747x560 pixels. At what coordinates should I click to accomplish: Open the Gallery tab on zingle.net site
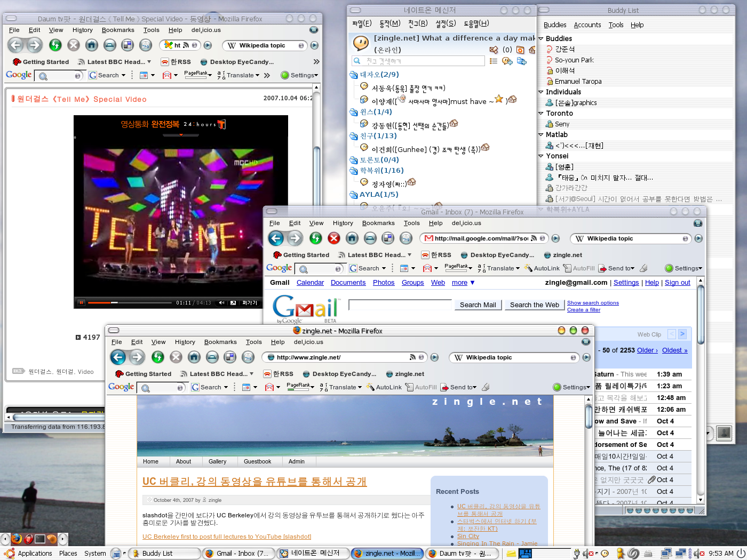coord(217,461)
